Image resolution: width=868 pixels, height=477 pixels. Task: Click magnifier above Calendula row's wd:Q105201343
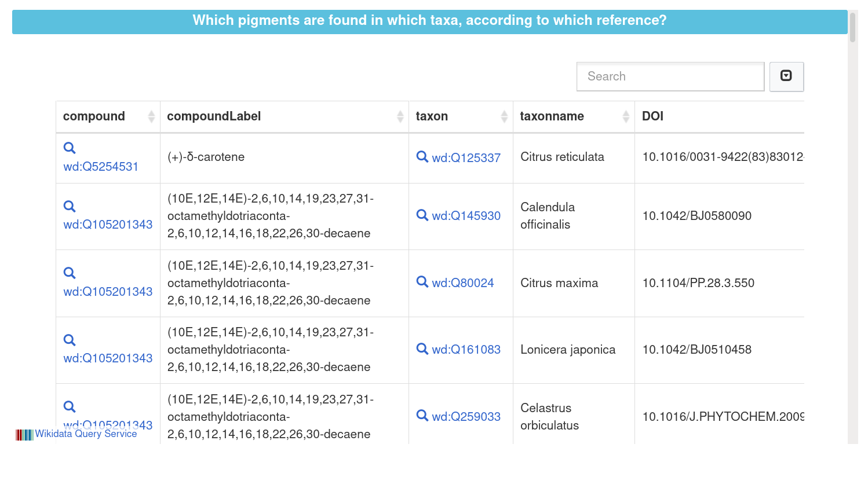(x=70, y=206)
